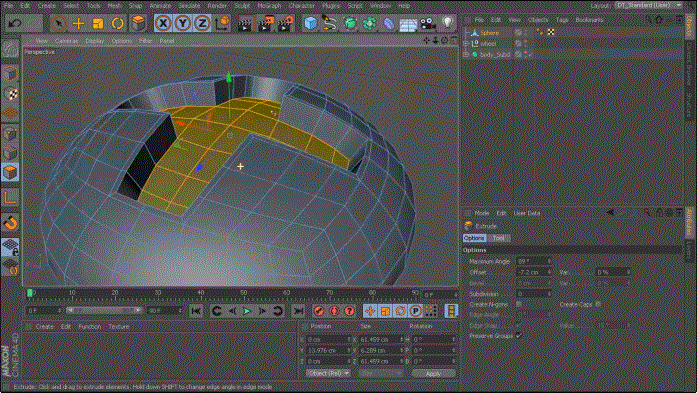
Task: Add a camera object icon
Action: pos(428,23)
